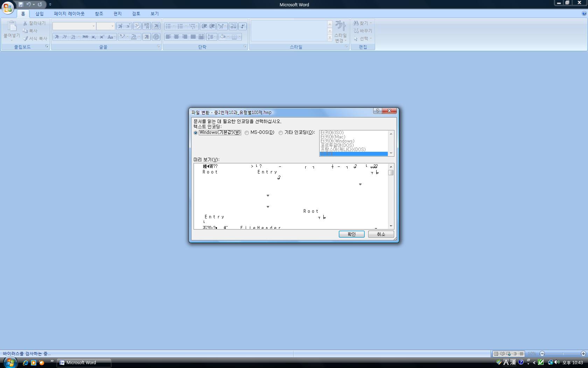Click the Show paragraph marks icon
The image size is (588, 368).
(x=243, y=26)
